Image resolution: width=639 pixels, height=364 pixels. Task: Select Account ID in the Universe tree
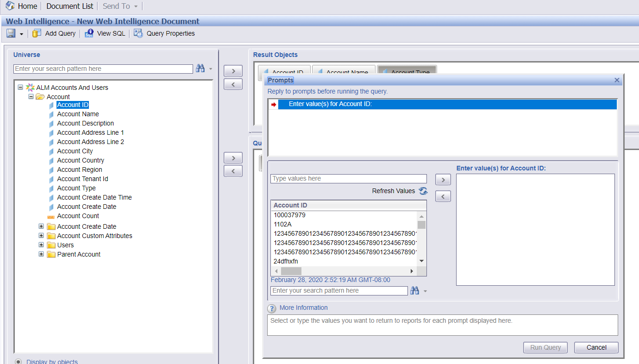[73, 105]
